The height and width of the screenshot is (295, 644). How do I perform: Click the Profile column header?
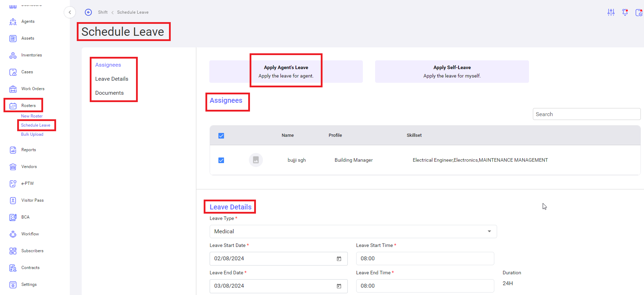pyautogui.click(x=335, y=135)
